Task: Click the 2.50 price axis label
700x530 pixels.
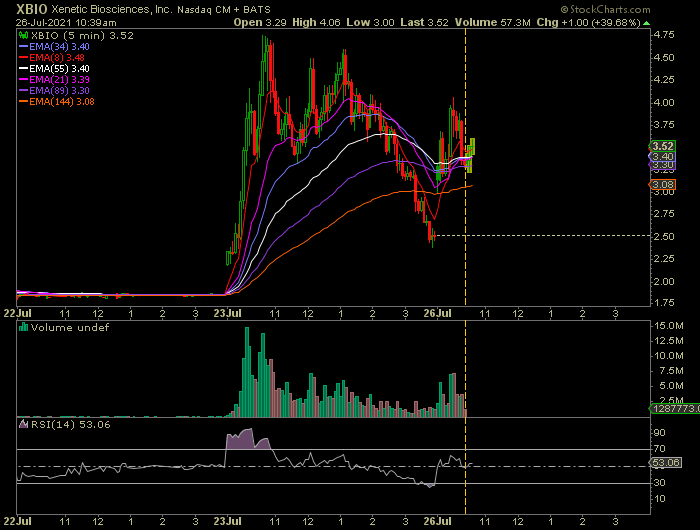Action: (x=664, y=236)
